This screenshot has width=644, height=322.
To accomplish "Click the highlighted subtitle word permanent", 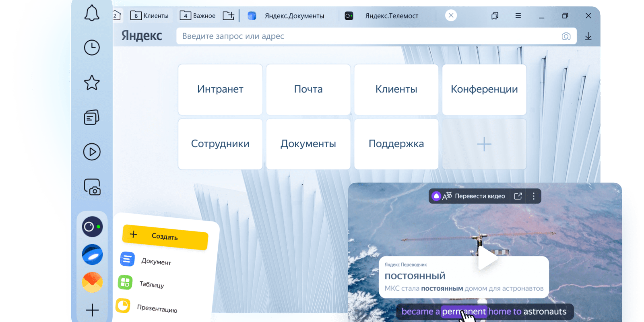I will click(x=464, y=312).
